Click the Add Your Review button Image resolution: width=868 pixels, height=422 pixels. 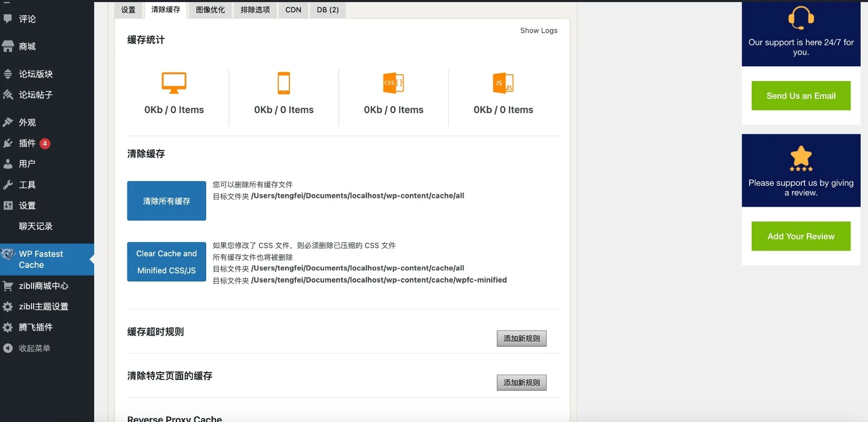click(801, 236)
